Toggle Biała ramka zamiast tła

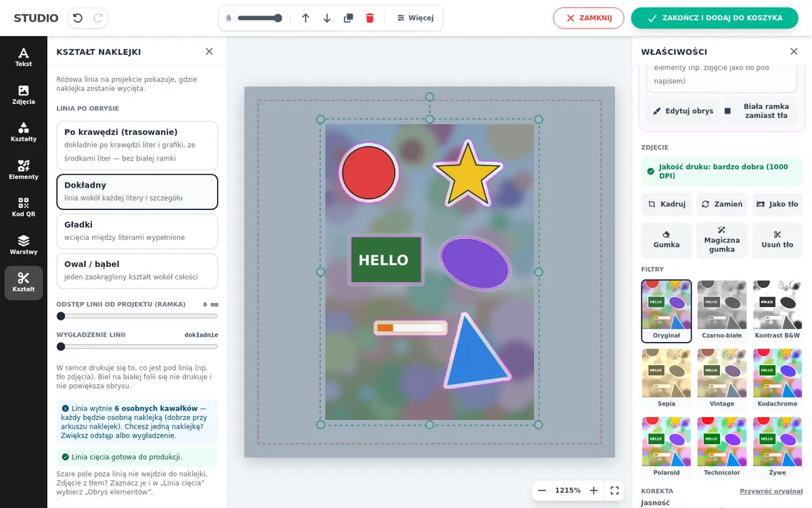pyautogui.click(x=760, y=111)
